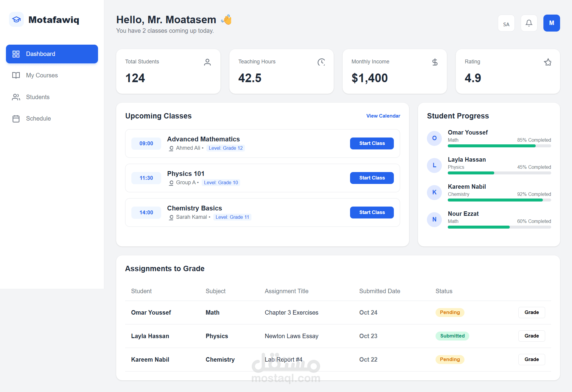Grade Layla Hassan's Newton Laws Essay
The image size is (572, 392).
tap(531, 336)
